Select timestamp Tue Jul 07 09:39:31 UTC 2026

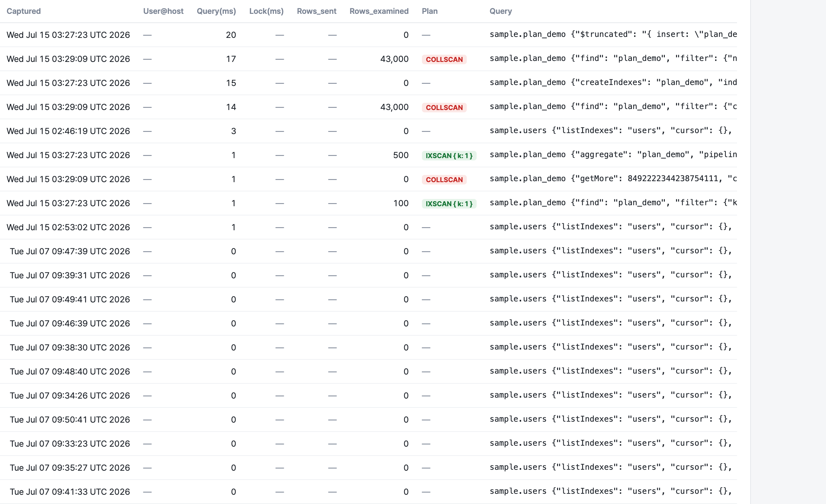coord(70,275)
